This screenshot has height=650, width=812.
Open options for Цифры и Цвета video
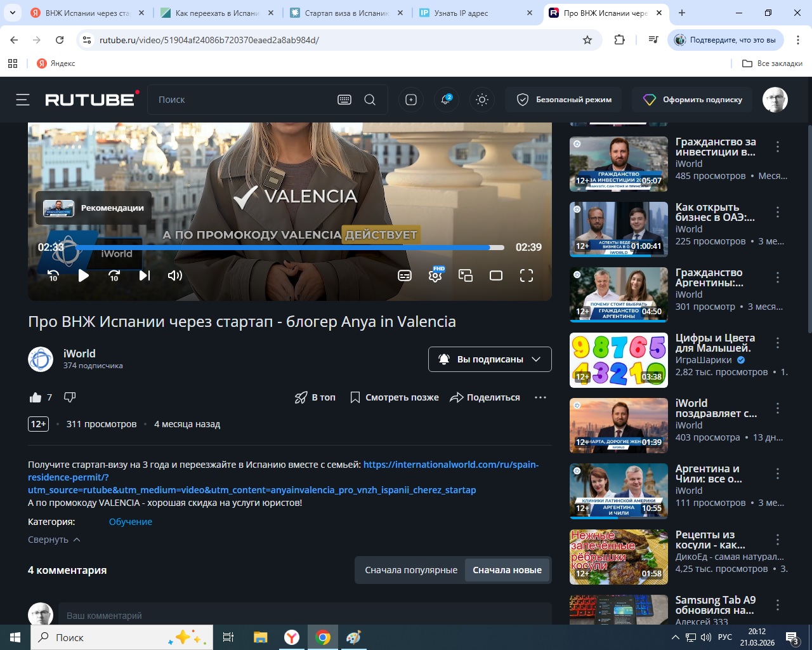tap(778, 343)
